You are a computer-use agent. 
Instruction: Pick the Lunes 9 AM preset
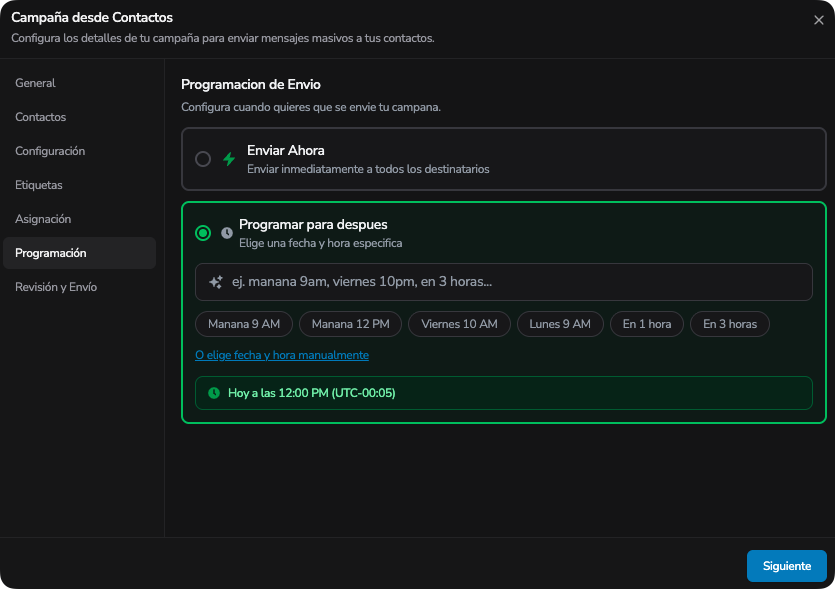point(560,324)
